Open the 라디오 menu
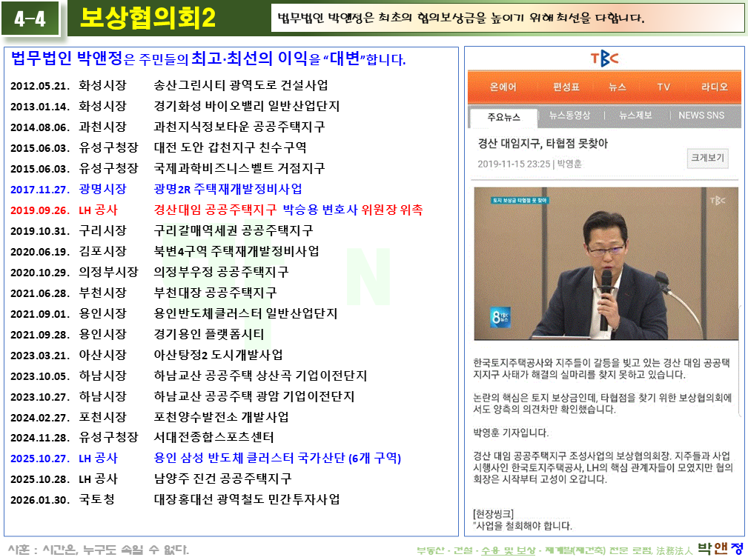Screen dimensions: 748x560 714,87
